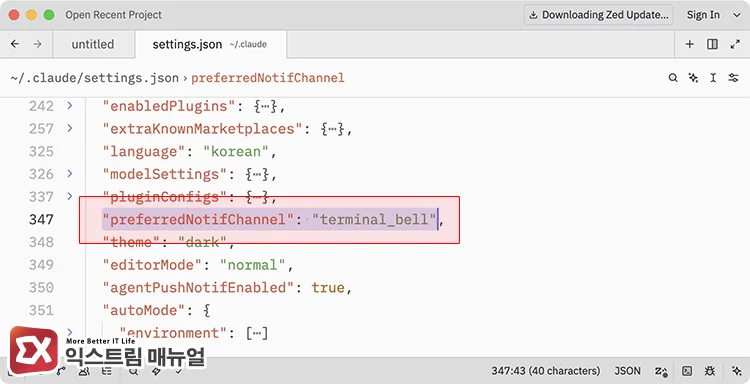Split the editor pane
The image size is (750, 384).
pyautogui.click(x=712, y=44)
